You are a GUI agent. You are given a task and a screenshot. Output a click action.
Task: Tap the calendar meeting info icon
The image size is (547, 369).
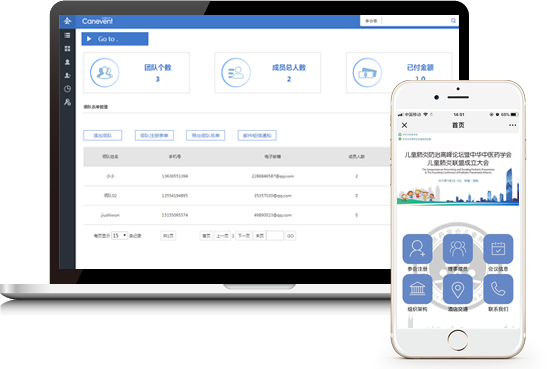tap(498, 249)
